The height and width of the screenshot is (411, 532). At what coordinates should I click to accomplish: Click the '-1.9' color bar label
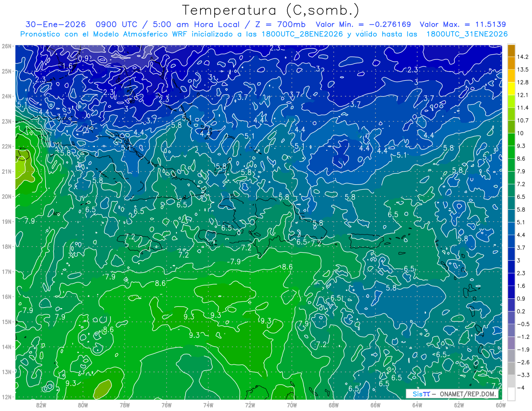[x=523, y=349]
